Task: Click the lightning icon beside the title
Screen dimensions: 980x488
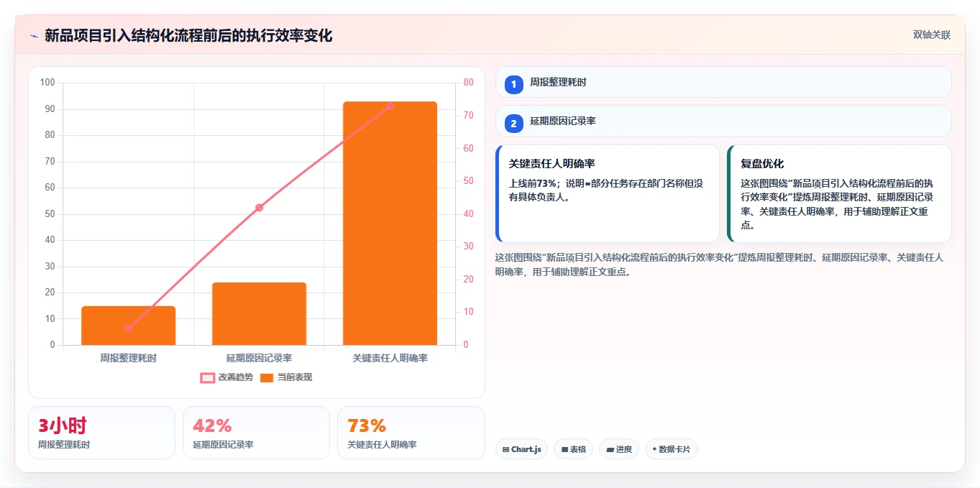Action: click(x=34, y=36)
